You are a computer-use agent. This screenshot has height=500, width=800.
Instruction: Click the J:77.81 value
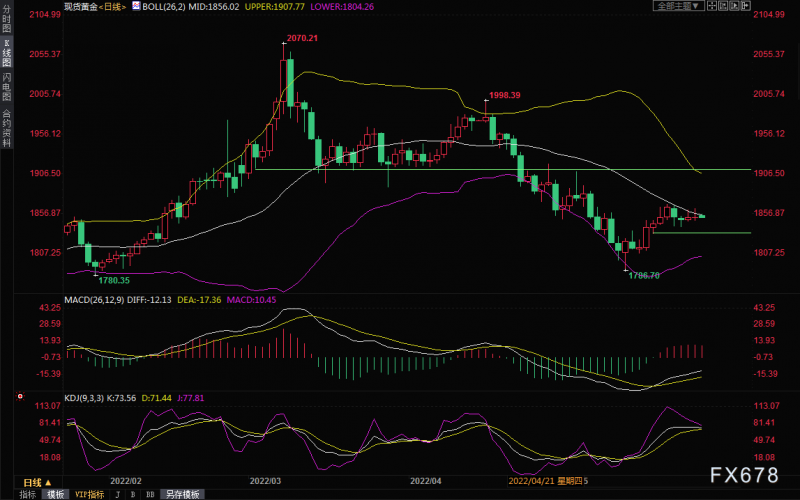pyautogui.click(x=191, y=398)
